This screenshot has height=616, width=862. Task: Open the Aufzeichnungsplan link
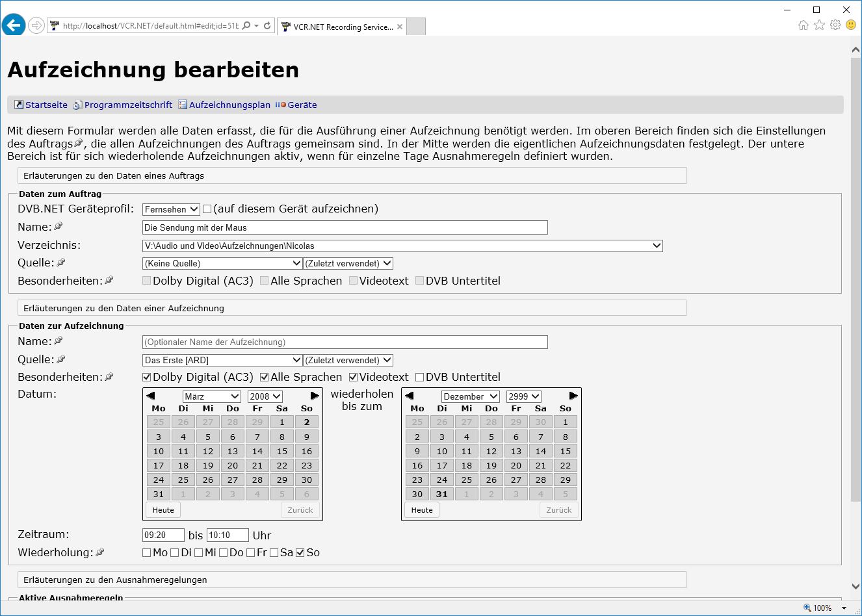[x=229, y=105]
